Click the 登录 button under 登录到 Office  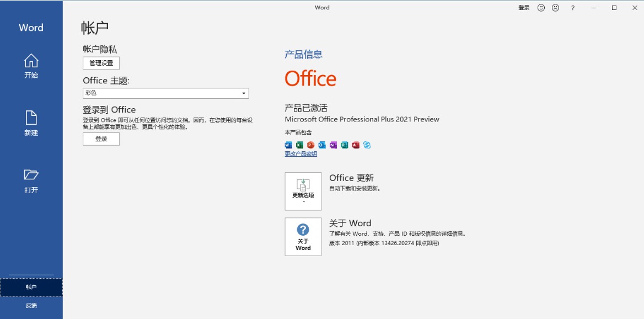click(101, 139)
